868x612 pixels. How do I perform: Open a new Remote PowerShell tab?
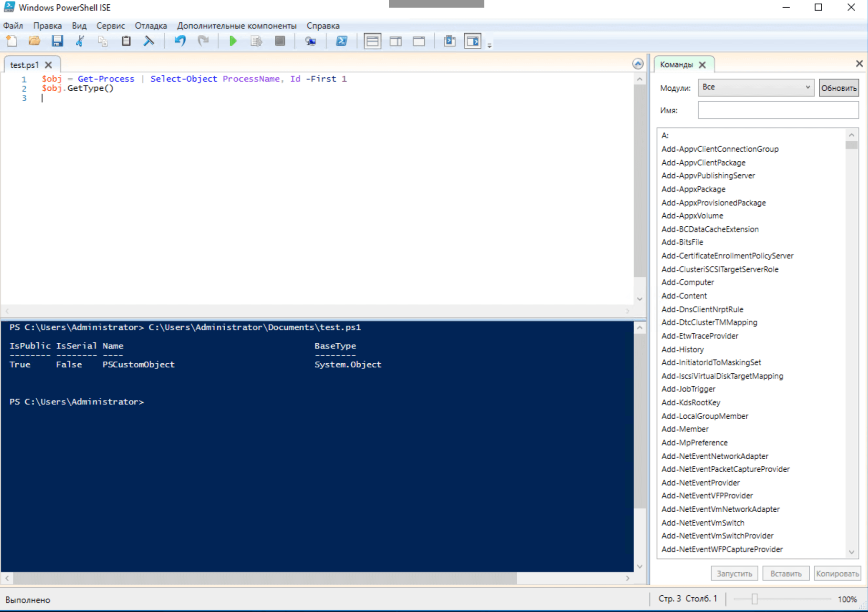[311, 41]
